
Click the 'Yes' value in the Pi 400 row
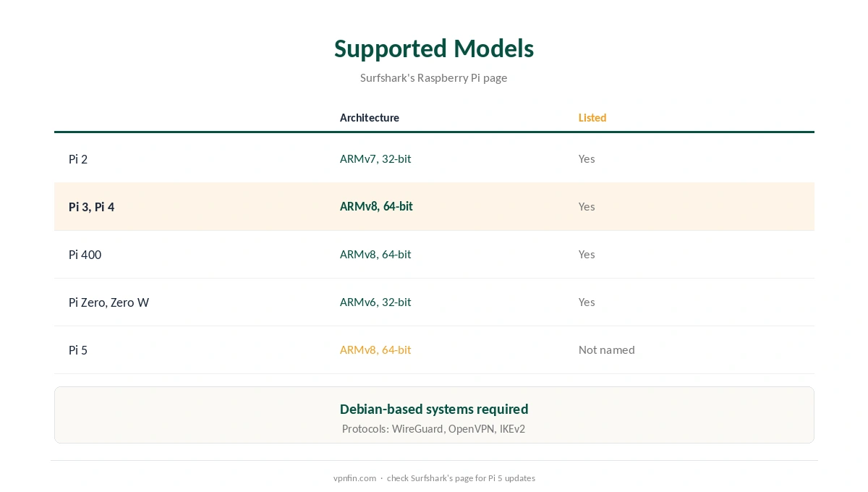(x=587, y=254)
